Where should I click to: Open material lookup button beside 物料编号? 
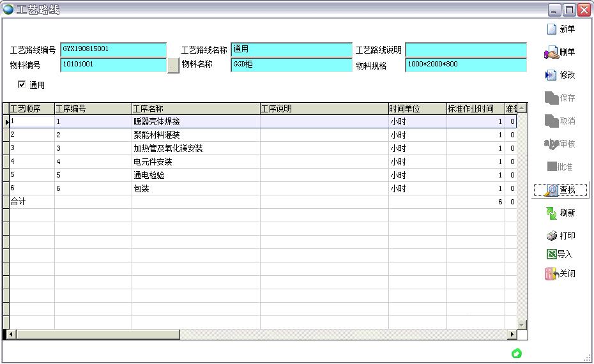coord(172,65)
